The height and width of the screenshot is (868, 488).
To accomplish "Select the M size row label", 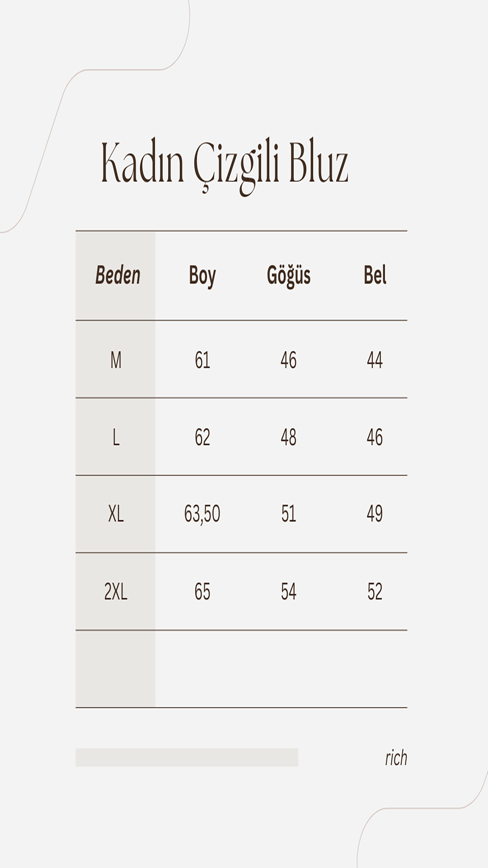I will click(116, 360).
